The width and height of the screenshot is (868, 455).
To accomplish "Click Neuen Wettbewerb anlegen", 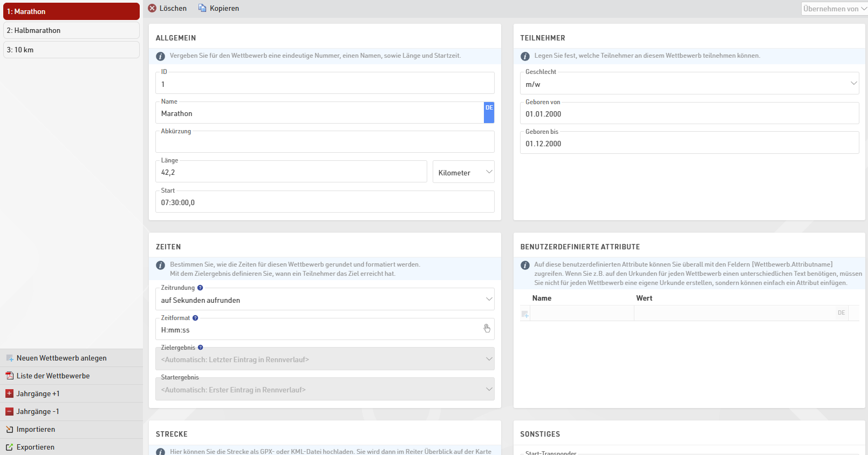I will [x=61, y=358].
